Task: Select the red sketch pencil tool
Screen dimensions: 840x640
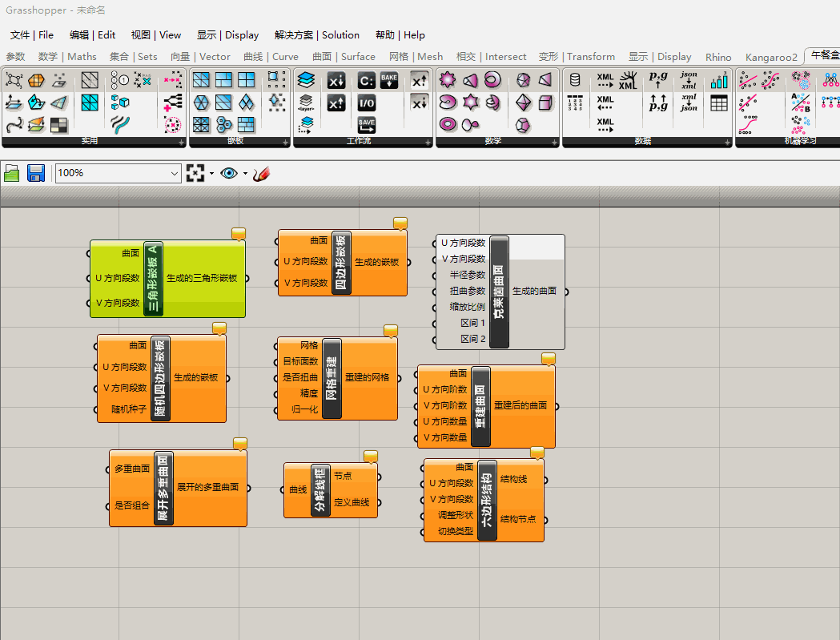Action: tap(261, 173)
